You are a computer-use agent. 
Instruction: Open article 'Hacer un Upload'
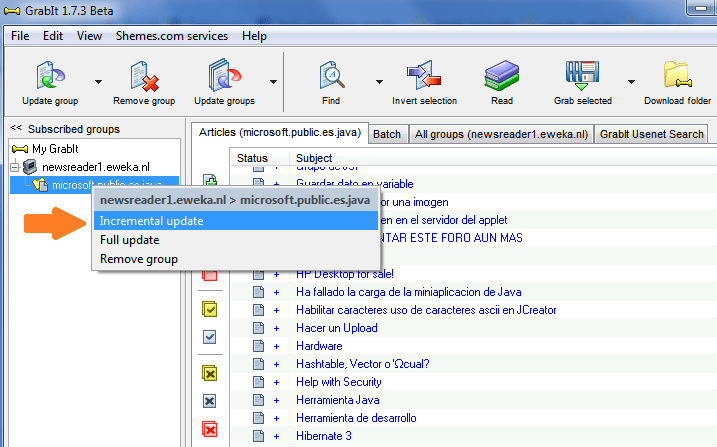[x=337, y=328]
